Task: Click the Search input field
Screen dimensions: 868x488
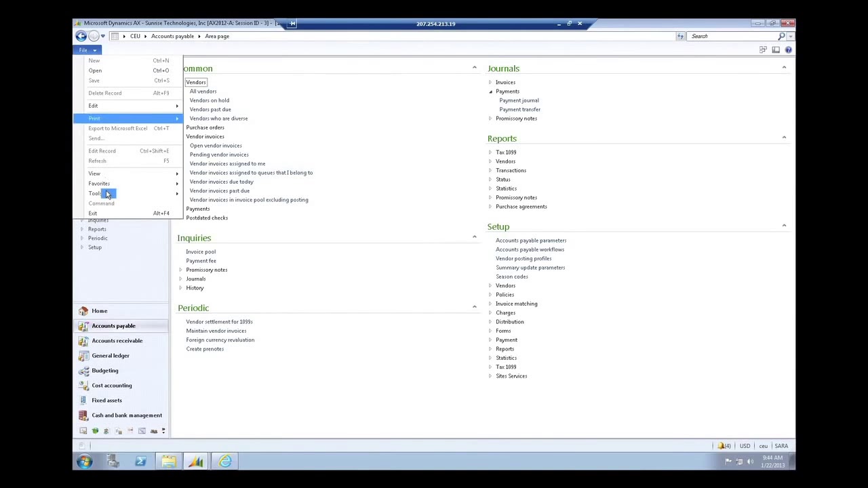Action: pyautogui.click(x=732, y=36)
